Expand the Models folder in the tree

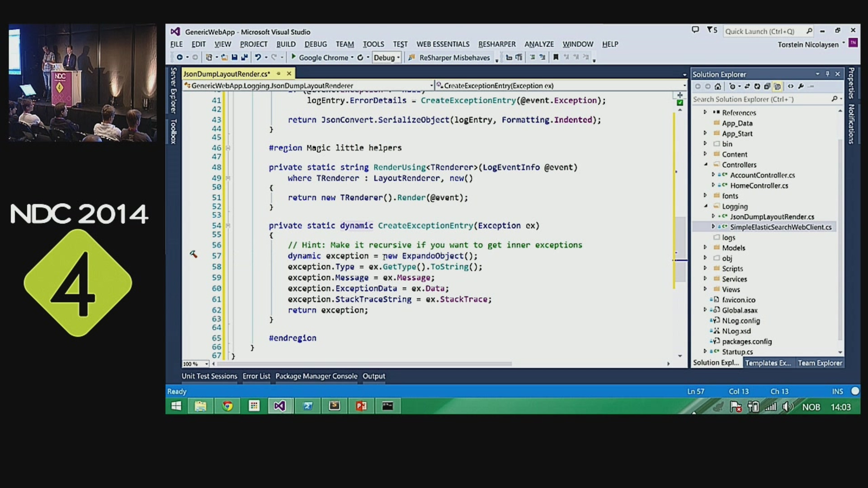[x=705, y=248]
